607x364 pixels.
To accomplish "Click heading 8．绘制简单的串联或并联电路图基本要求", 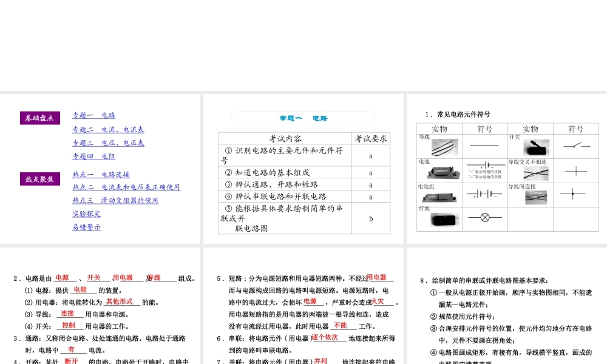I will pos(484,280).
